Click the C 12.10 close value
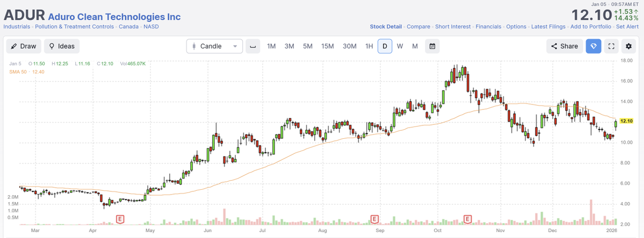The image size is (644, 238). click(106, 64)
